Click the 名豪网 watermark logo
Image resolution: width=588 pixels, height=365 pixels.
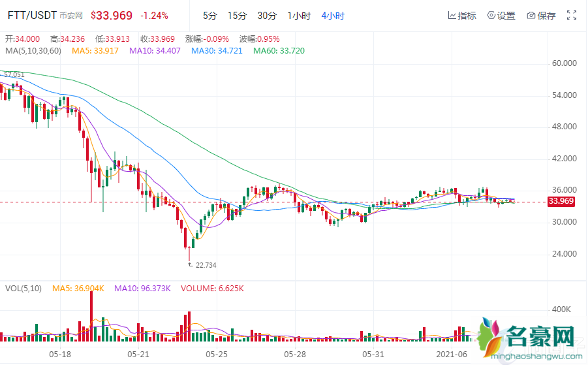click(x=528, y=339)
